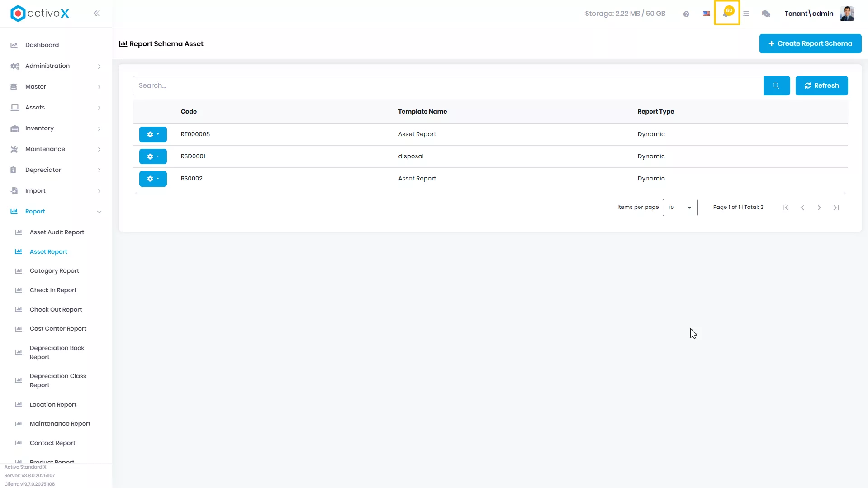
Task: Expand Inventory menu chevron
Action: [x=99, y=128]
